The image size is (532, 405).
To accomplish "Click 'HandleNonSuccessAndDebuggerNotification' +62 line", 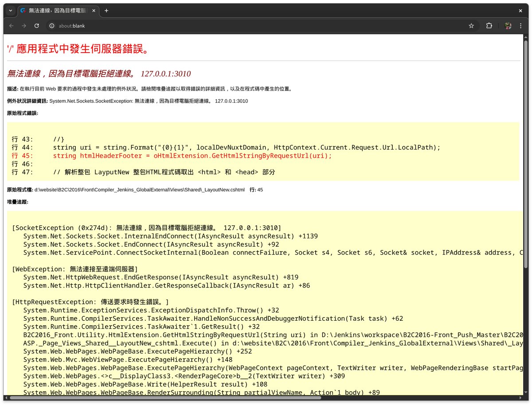I will (213, 318).
